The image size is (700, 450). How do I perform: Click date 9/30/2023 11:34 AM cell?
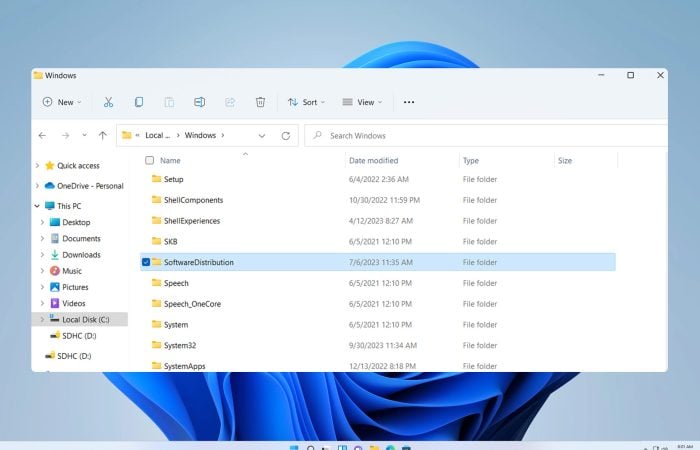click(383, 345)
